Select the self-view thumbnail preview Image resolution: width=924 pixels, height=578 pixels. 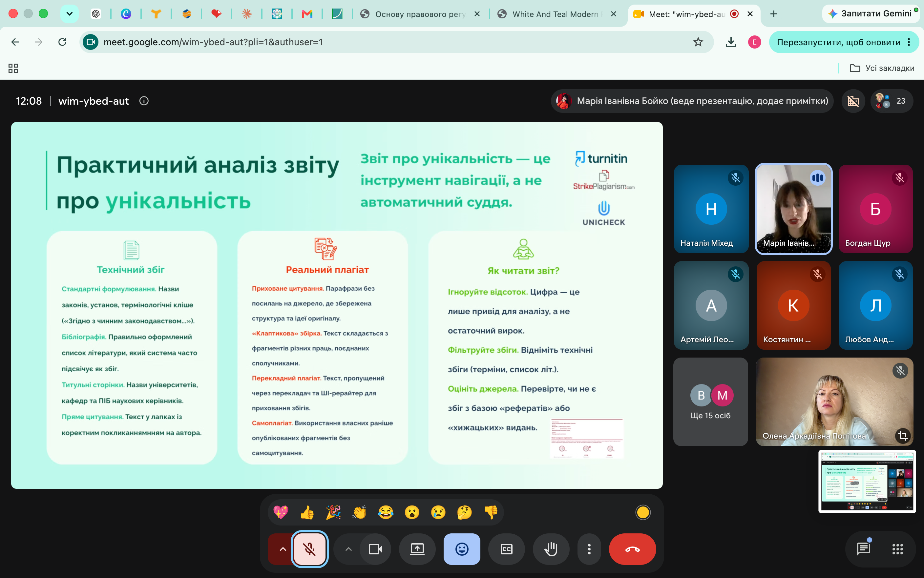(867, 481)
